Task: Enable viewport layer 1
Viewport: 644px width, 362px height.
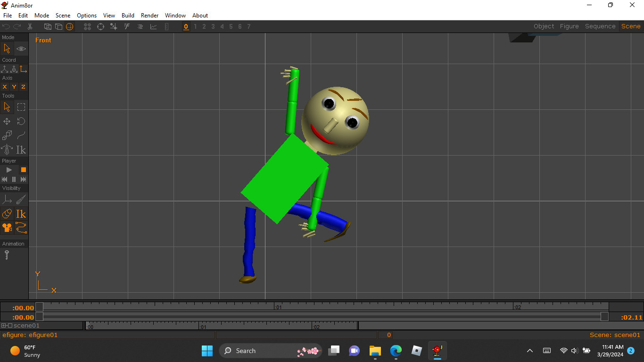Action: point(195,26)
